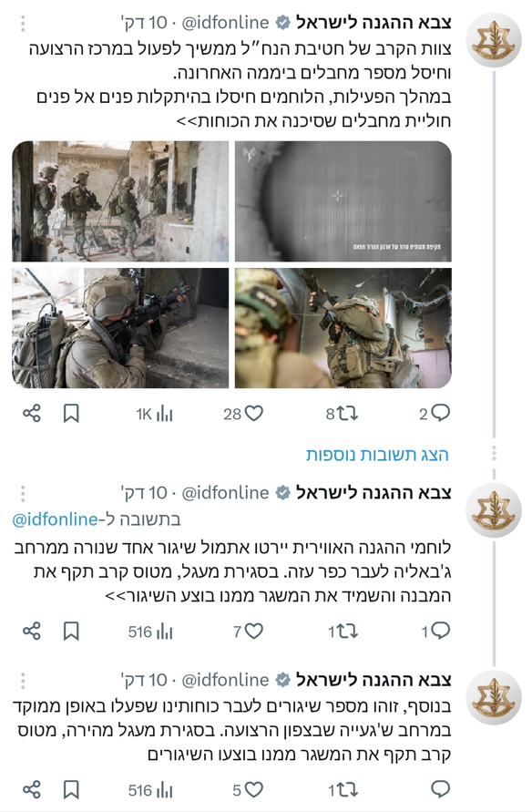Like the second tweet with 7 likes
Viewport: 532px width, 812px height.
[248, 632]
